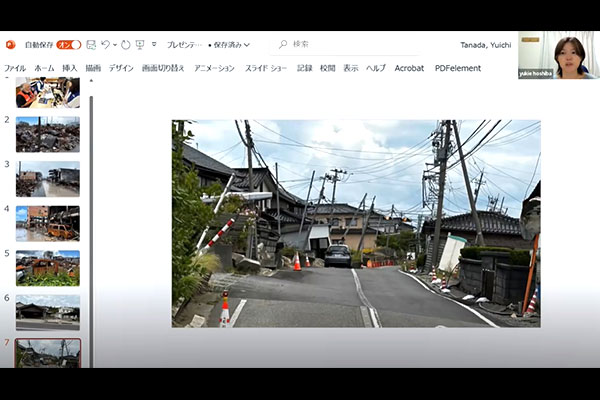Viewport: 600px width, 400px height.
Task: Expand the Customize Quick Access Toolbar arrow
Action: point(154,45)
